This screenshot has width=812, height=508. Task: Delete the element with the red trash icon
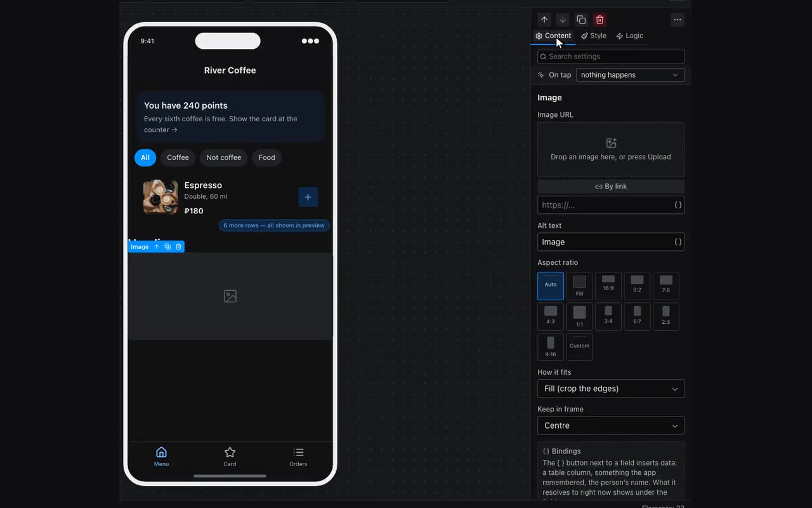pos(599,20)
